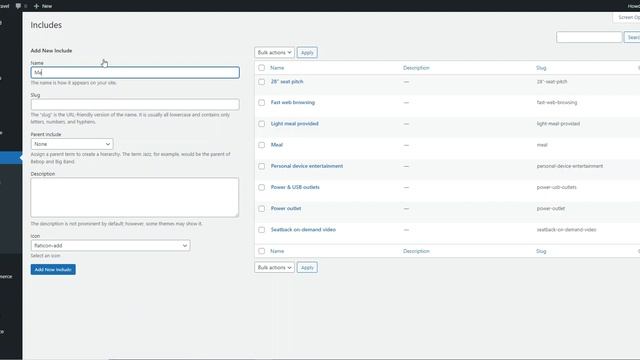Sort by footer Name column
The image size is (640, 360).
(277, 251)
